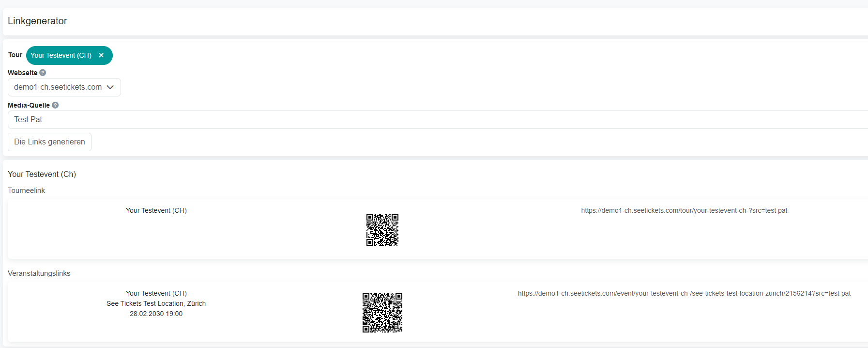Click the Media-Quelle field label
The width and height of the screenshot is (868, 348).
29,105
